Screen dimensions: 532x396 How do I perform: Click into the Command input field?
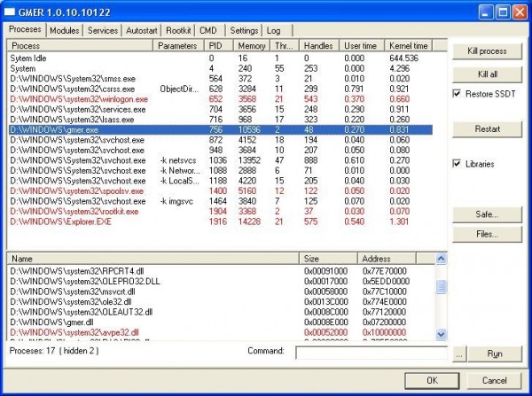(372, 353)
